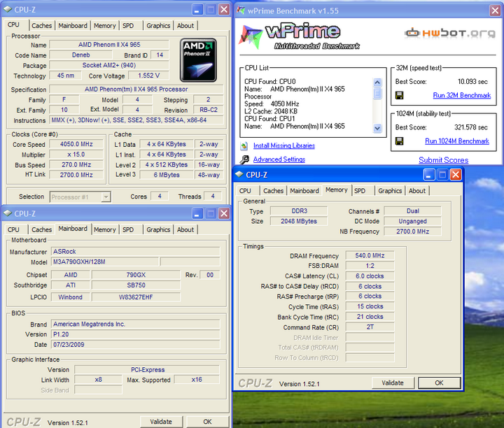Screen dimensions: 504x428
Task: Click the BIOS date 07/23/2009
Action: (135, 345)
